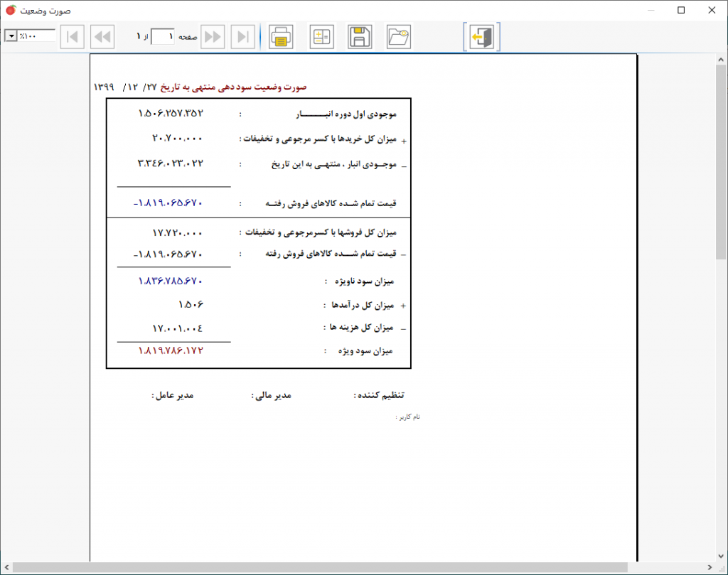Click the vertical scrollbar thumb
The width and height of the screenshot is (728, 575).
point(721,163)
